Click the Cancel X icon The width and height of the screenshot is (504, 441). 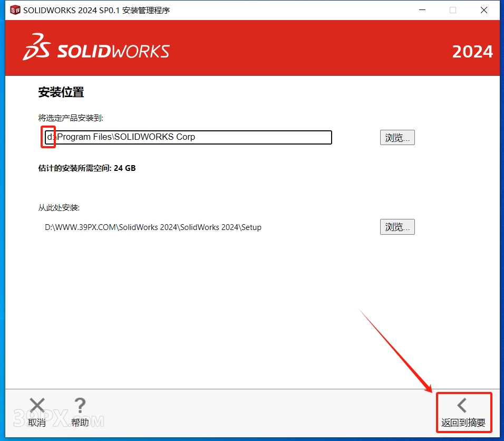pyautogui.click(x=37, y=405)
